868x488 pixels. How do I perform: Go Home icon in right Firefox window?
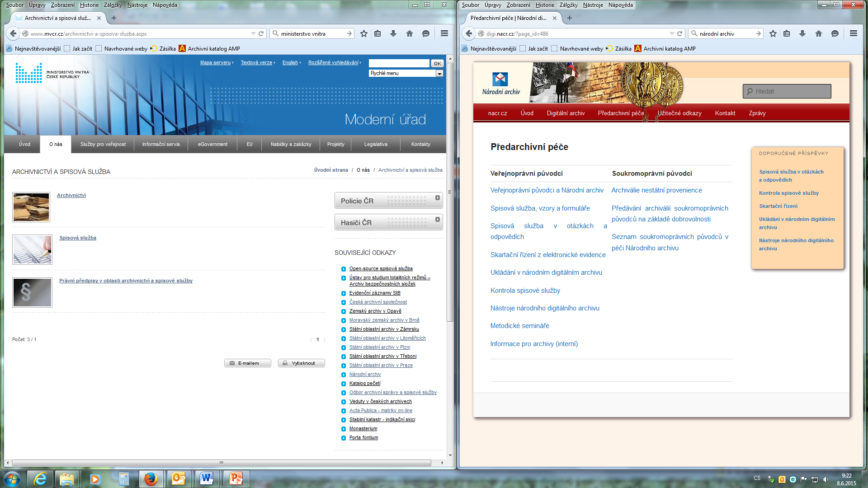(819, 33)
